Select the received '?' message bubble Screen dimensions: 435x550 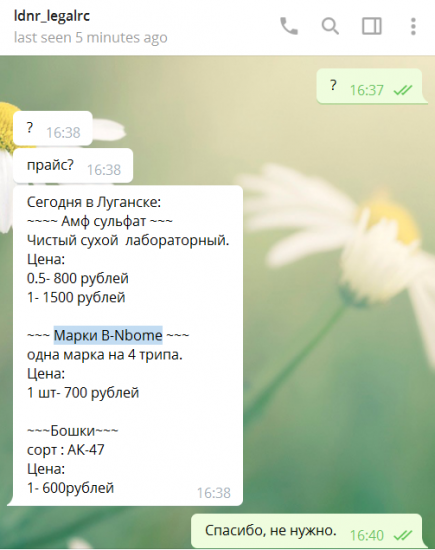(x=53, y=128)
